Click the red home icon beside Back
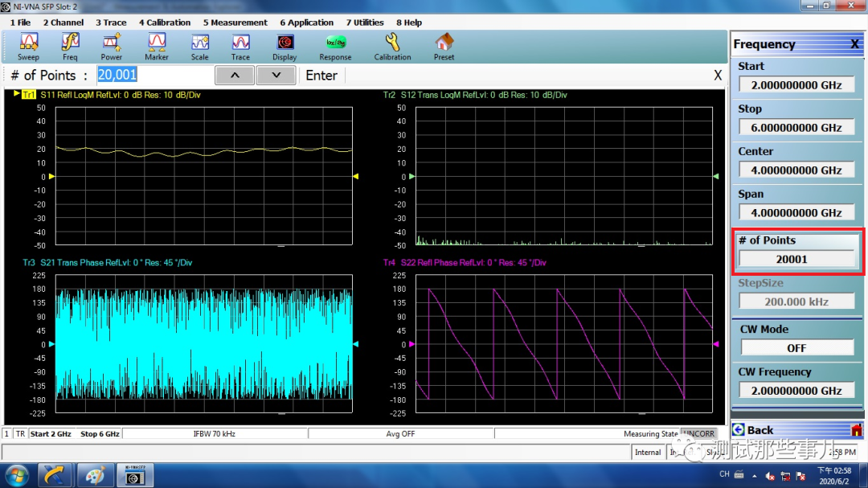 click(857, 430)
